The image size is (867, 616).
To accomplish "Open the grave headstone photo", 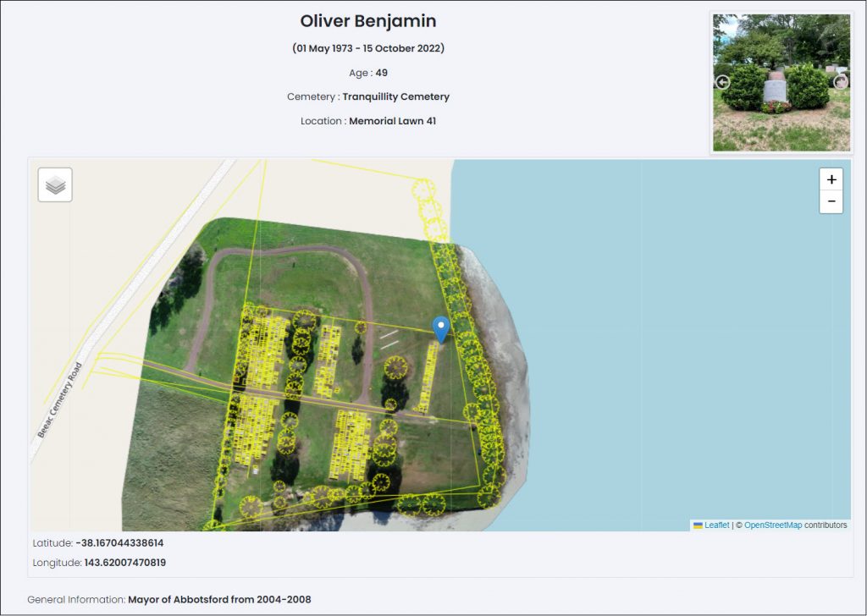I will pyautogui.click(x=781, y=83).
